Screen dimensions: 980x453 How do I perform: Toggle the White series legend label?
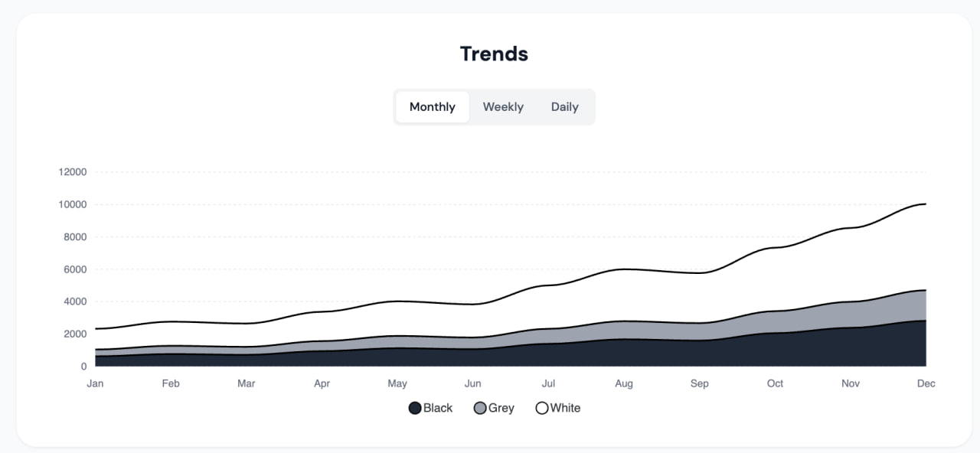tap(566, 408)
